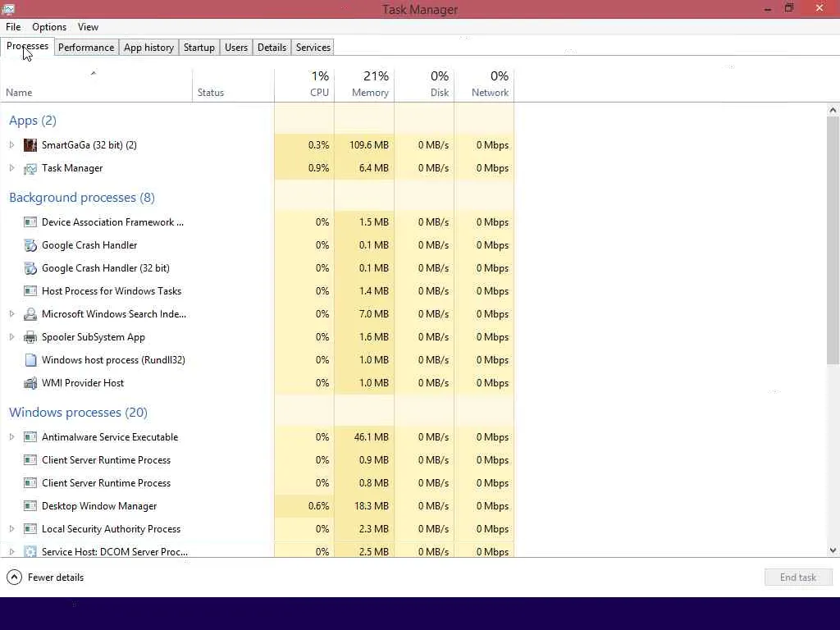
Task: Sort by the Disk column header
Action: pyautogui.click(x=424, y=85)
